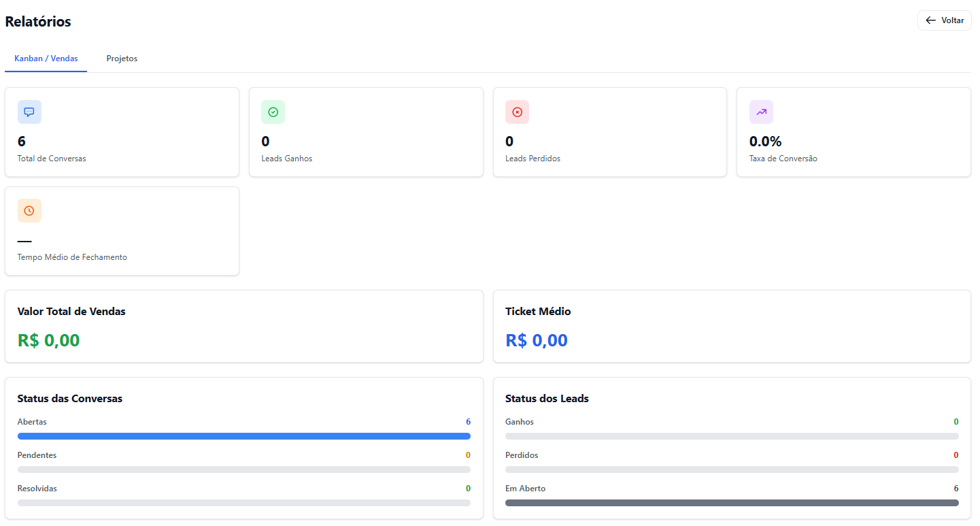Click the dark Em Aberto progress bar
The height and width of the screenshot is (526, 980).
[731, 502]
